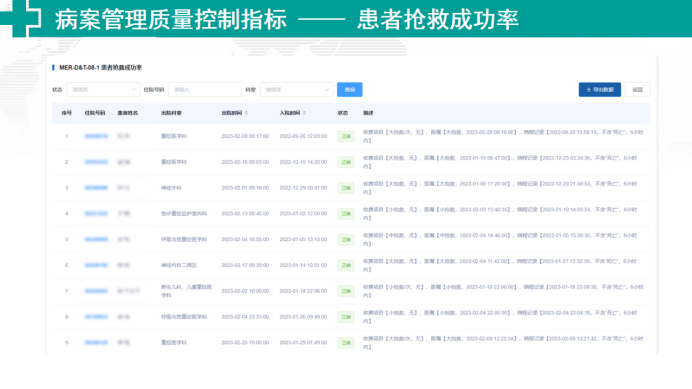Click 正确 status tag in row 3

(x=346, y=188)
